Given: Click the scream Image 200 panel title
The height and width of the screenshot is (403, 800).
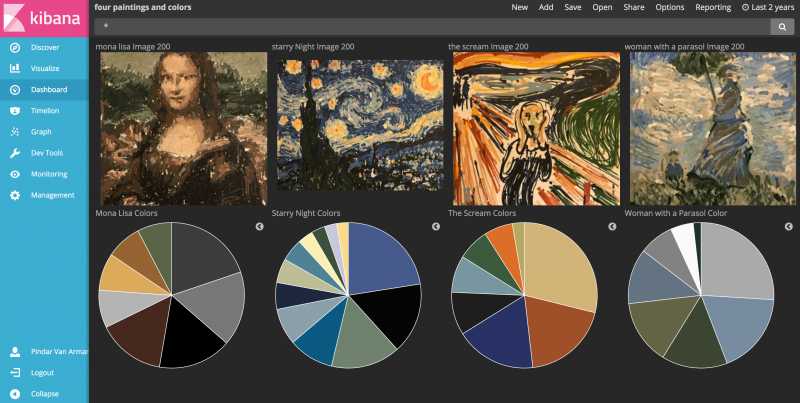Looking at the screenshot, I should [488, 46].
